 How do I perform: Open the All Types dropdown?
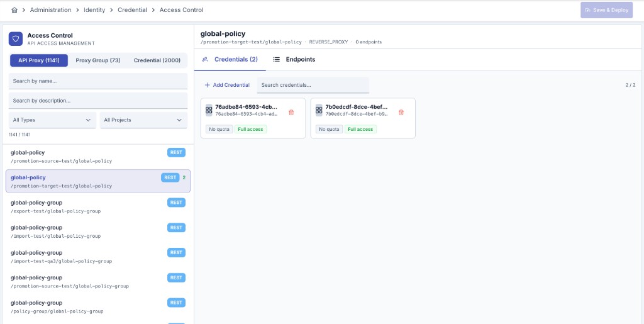pyautogui.click(x=52, y=120)
